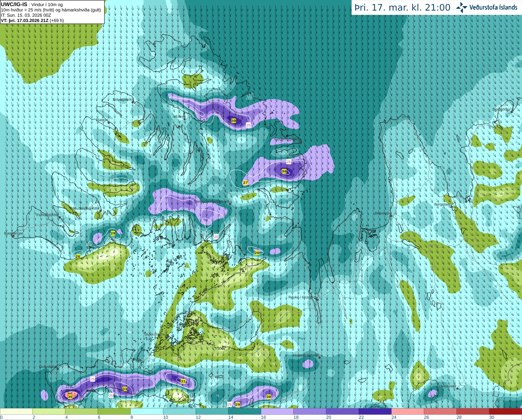Select the UWC/IG-IS model title line
Screen dimensions: 522x420
click(31, 4)
